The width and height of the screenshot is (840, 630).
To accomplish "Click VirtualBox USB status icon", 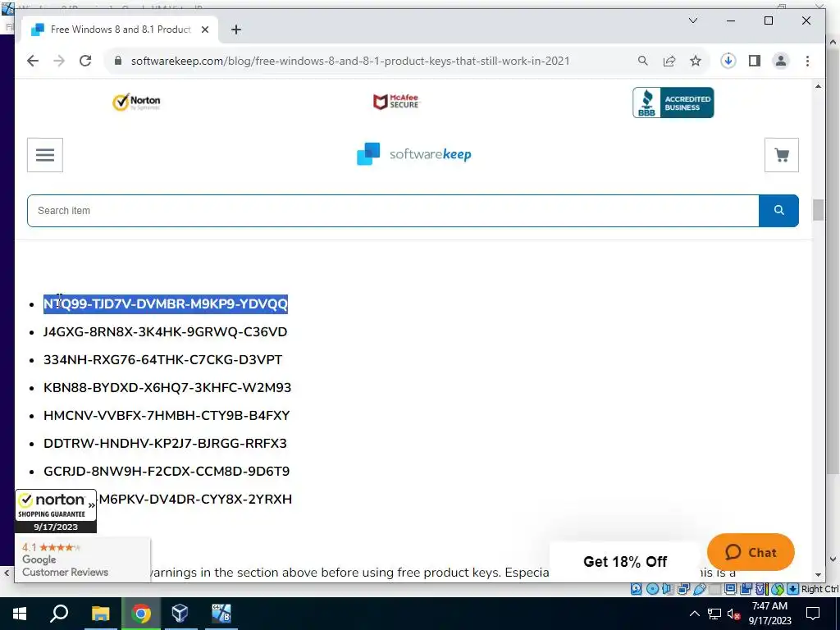I will coord(700,589).
